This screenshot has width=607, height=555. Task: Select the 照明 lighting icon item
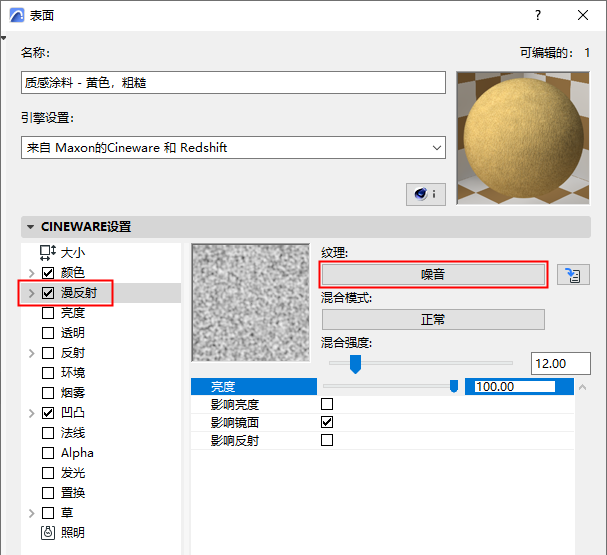point(48,533)
